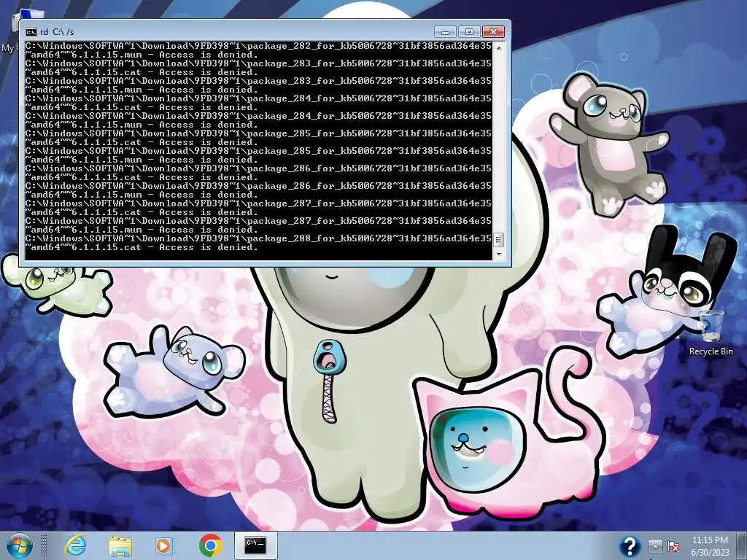Open the Windows Start menu orb
The height and width of the screenshot is (560, 747).
pos(20,545)
